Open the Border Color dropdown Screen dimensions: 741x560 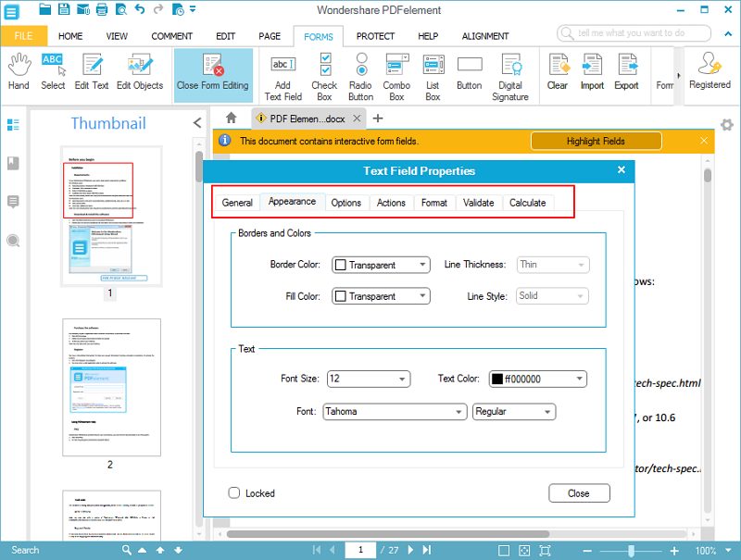tap(381, 265)
